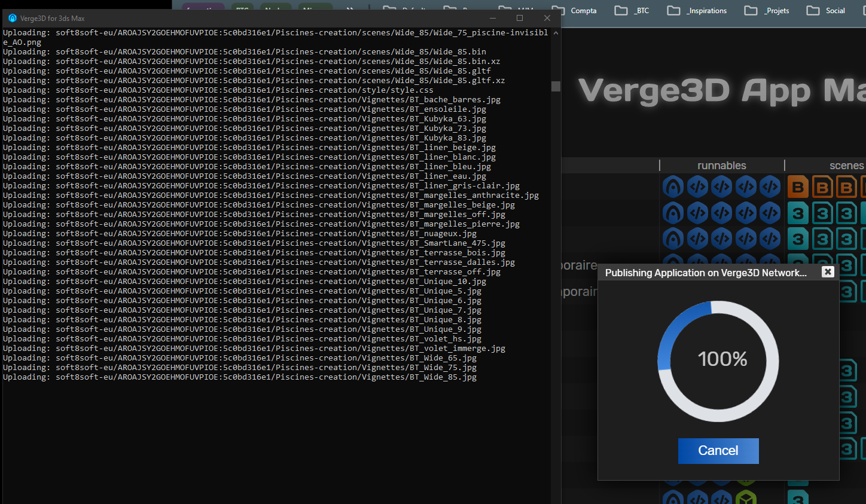Click log line ending Wide_85.gltf.xz
866x504 pixels.
pos(254,80)
